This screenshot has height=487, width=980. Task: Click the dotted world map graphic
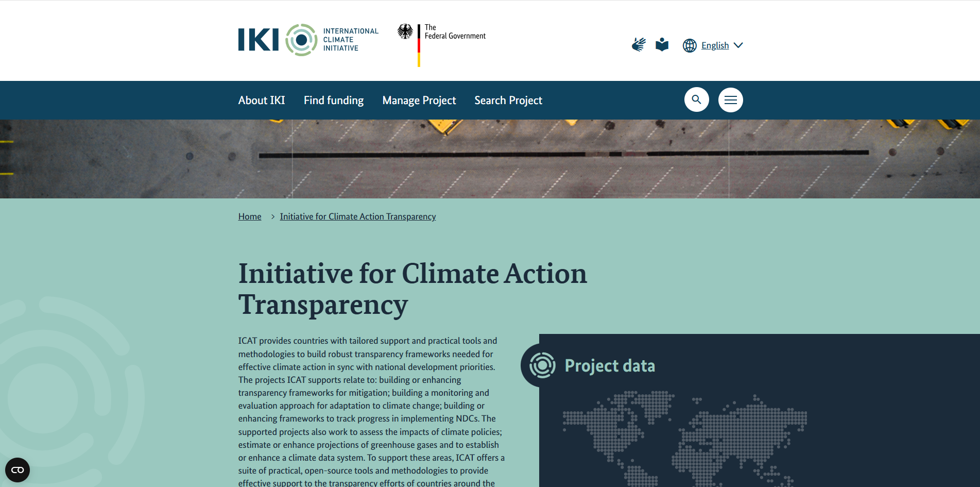coord(685,438)
